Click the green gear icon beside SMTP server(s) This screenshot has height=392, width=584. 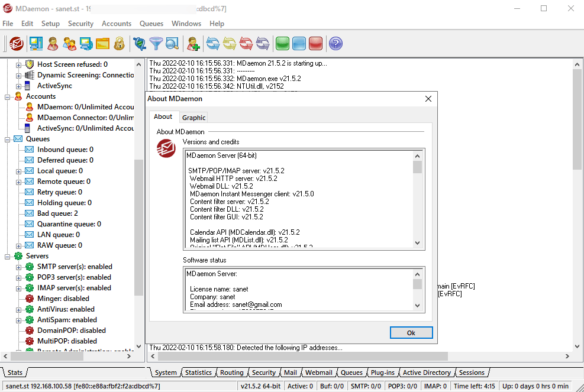pyautogui.click(x=30, y=267)
